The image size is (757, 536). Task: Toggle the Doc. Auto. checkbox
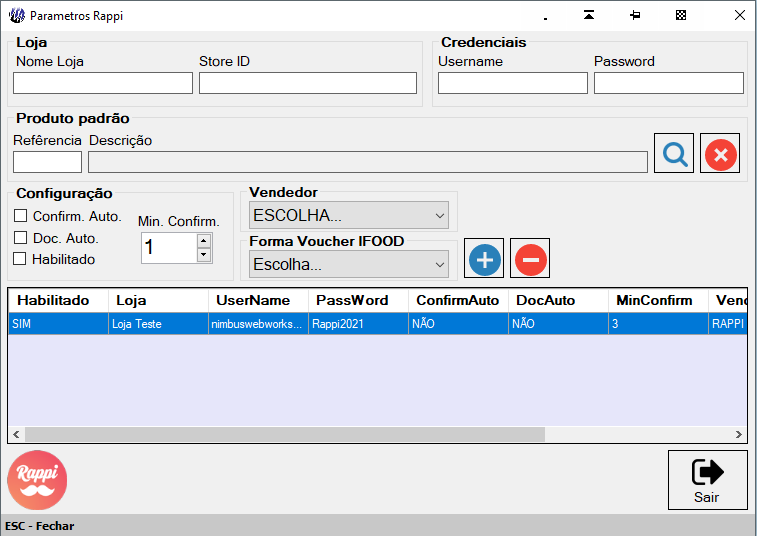click(x=20, y=237)
